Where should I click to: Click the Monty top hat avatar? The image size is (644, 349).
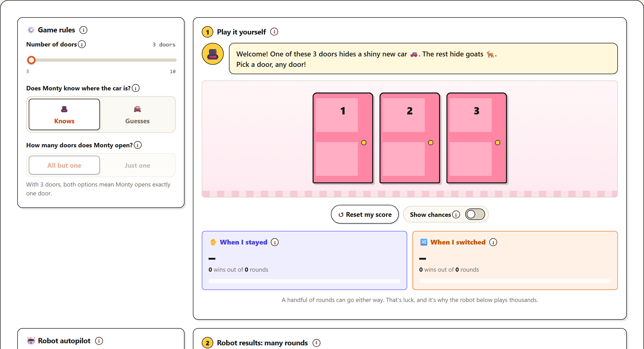[x=213, y=54]
